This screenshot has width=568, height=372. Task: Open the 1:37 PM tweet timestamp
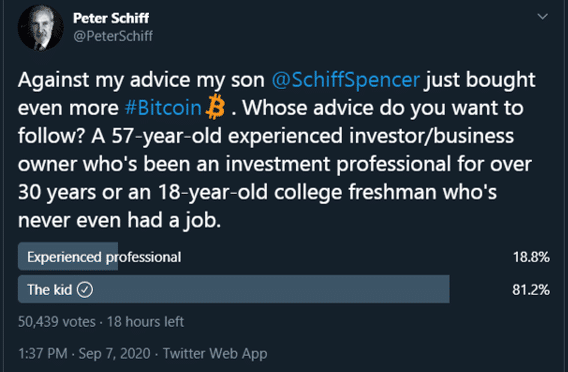pos(43,354)
